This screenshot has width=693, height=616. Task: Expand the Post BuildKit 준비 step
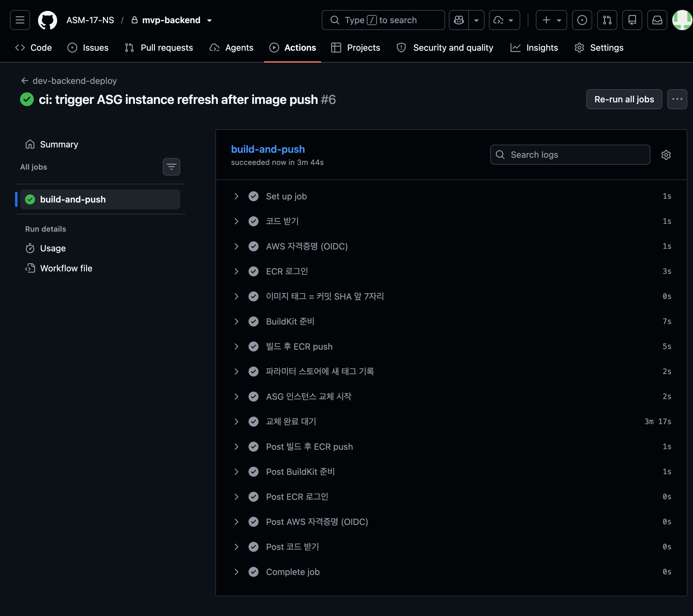tap(451, 472)
